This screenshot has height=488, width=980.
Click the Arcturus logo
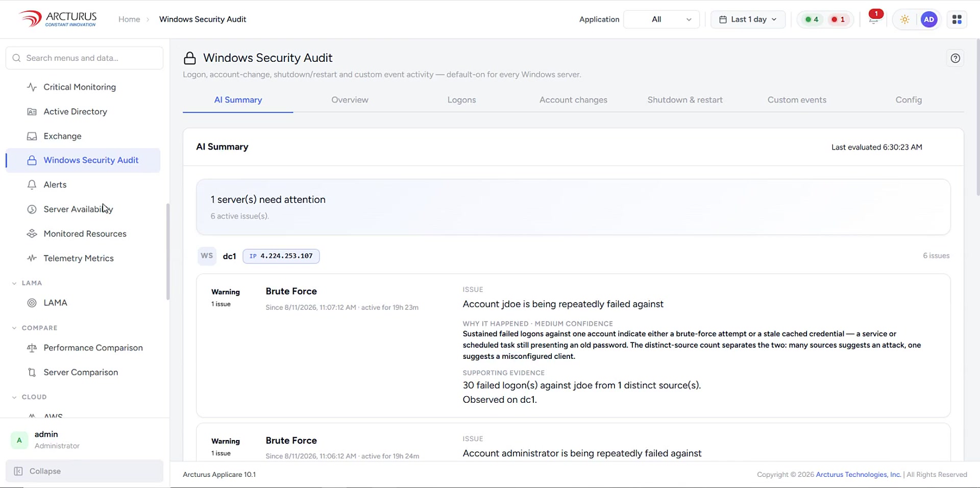[x=58, y=19]
